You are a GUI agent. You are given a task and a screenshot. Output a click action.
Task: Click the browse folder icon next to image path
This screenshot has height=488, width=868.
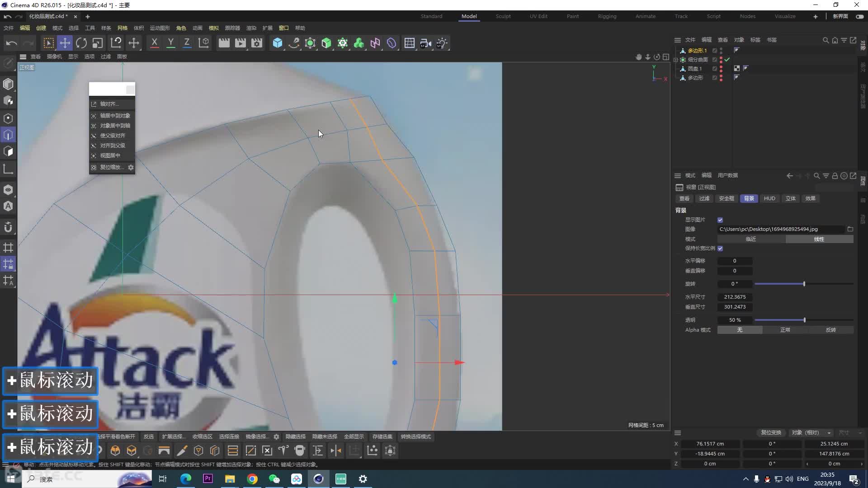(850, 229)
